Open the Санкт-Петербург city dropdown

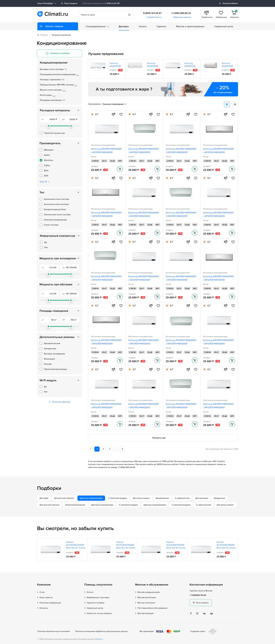(x=46, y=3)
